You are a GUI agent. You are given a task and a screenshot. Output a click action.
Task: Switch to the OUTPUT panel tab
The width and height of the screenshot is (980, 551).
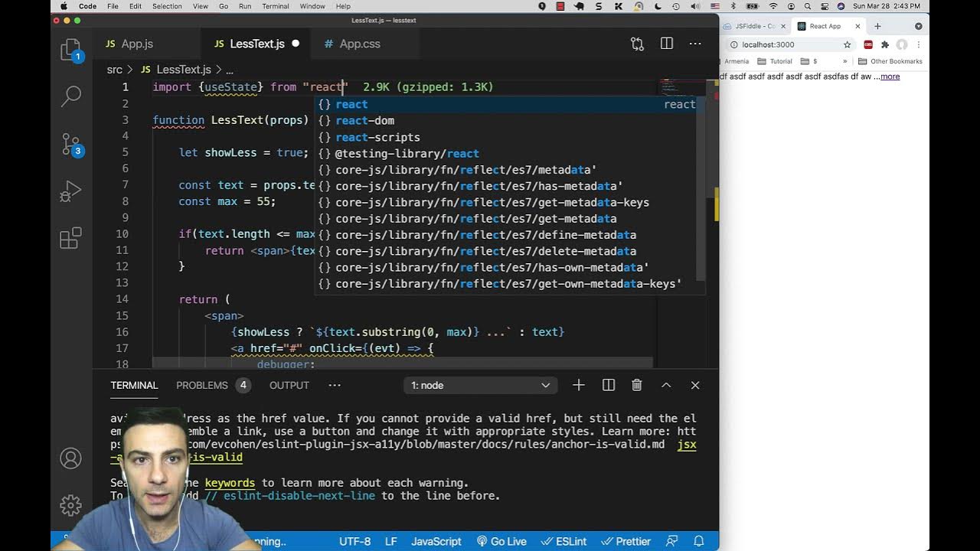click(x=289, y=385)
